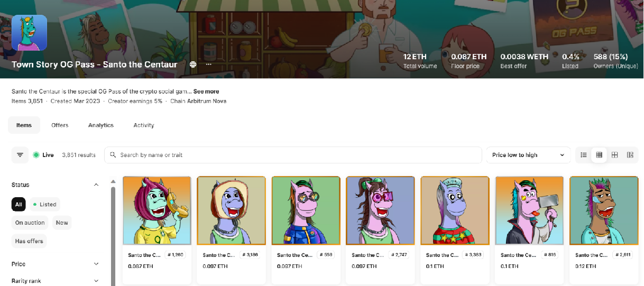The image size is (644, 286).
Task: Open NFT thumbnail ranked #816
Action: click(x=530, y=210)
